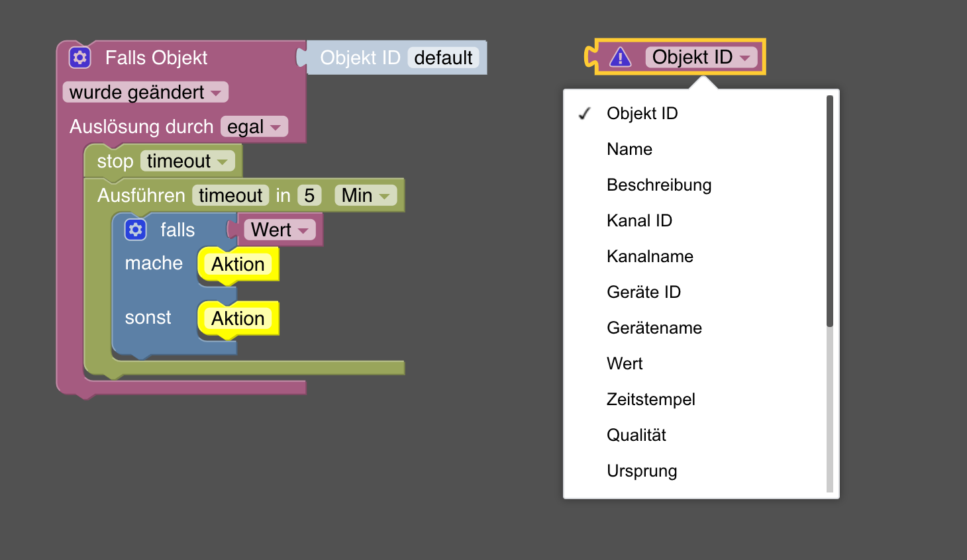Open the Wert dropdown in falls block

[280, 230]
